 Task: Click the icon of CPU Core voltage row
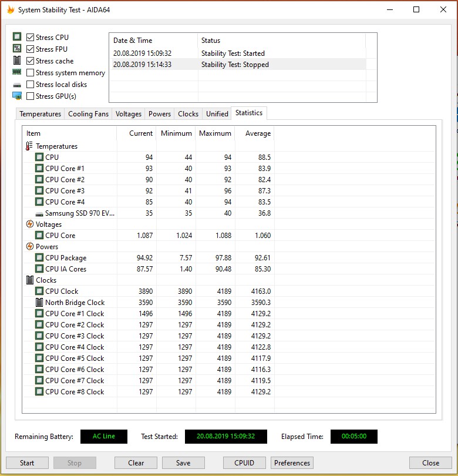click(x=39, y=235)
